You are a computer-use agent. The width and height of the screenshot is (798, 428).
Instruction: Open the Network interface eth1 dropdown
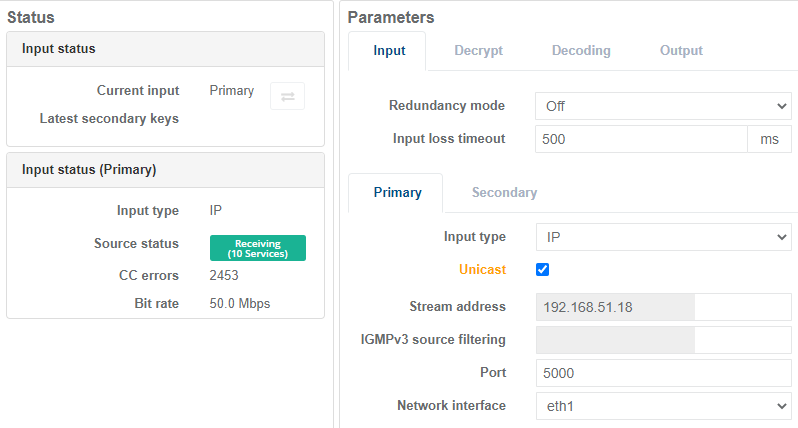[662, 406]
